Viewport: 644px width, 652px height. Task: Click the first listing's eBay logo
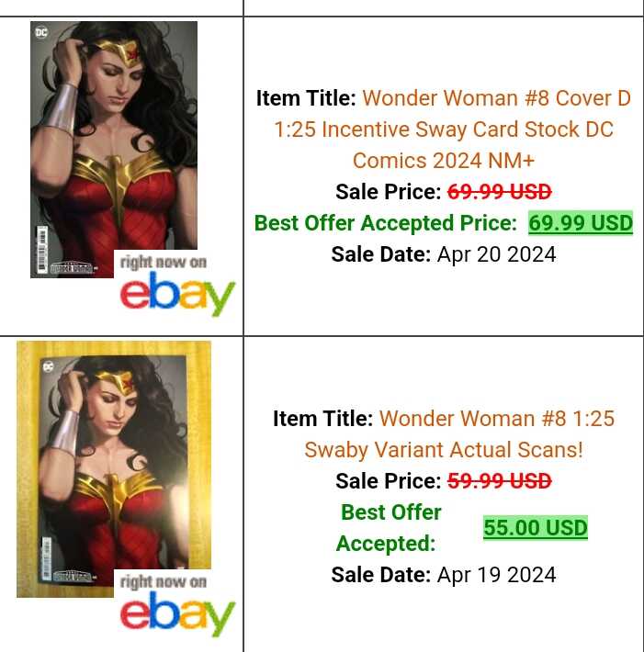point(177,294)
